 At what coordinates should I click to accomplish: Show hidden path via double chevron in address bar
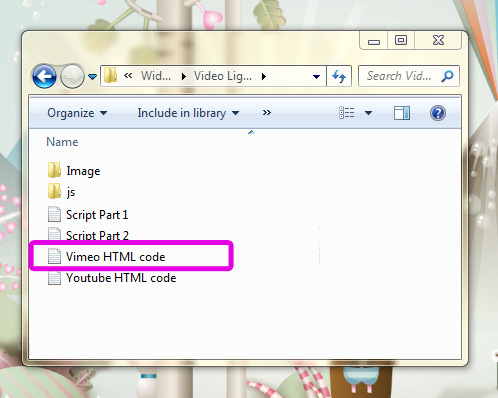pyautogui.click(x=128, y=76)
